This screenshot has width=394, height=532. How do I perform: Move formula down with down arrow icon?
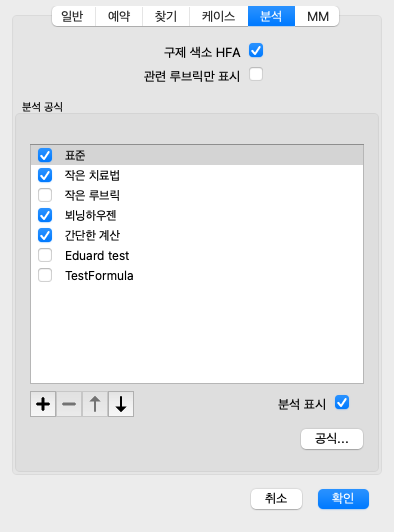(x=121, y=404)
